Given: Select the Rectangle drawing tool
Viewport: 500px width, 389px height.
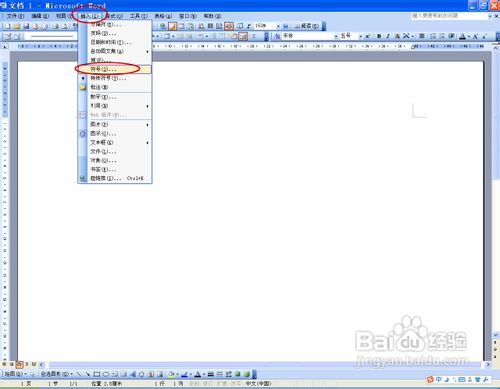Looking at the screenshot, I should pos(97,374).
